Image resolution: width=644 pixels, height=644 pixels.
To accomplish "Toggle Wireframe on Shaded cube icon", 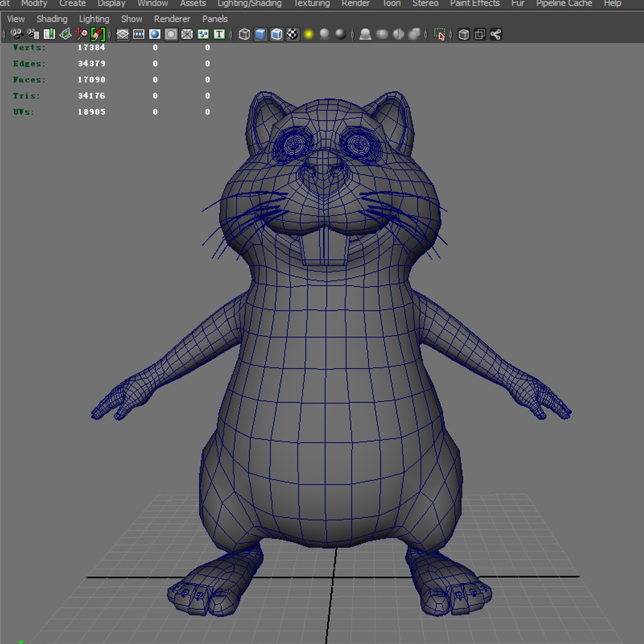I will 277,34.
